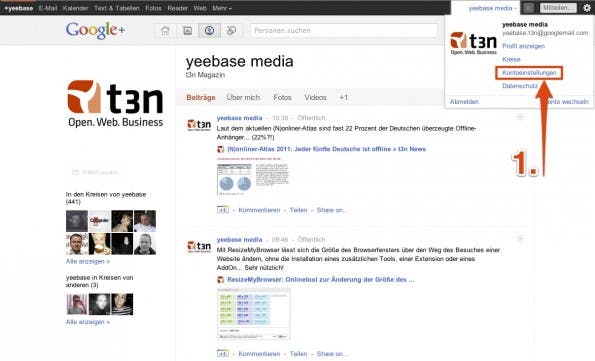
Task: Switch to the Über mich tab
Action: coord(243,98)
